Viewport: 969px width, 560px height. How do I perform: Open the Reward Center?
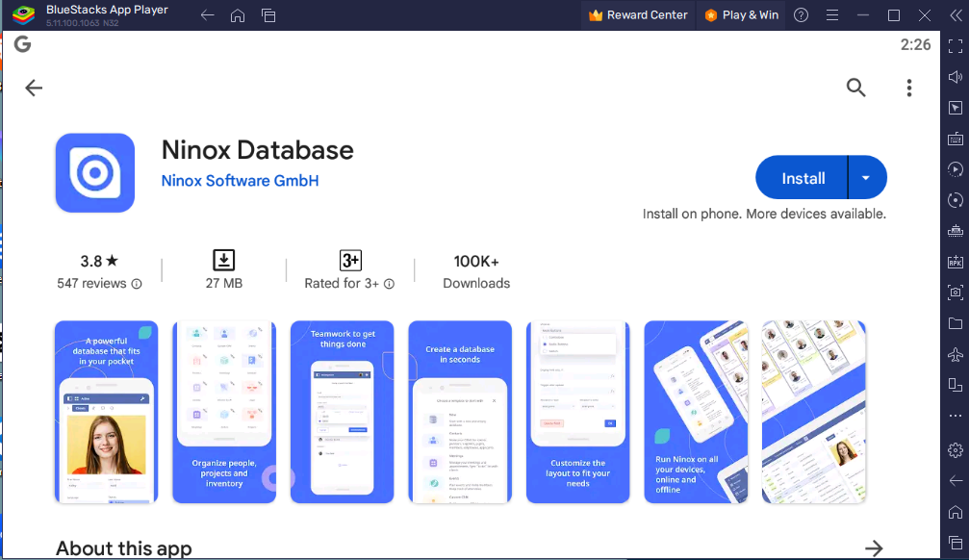638,14
